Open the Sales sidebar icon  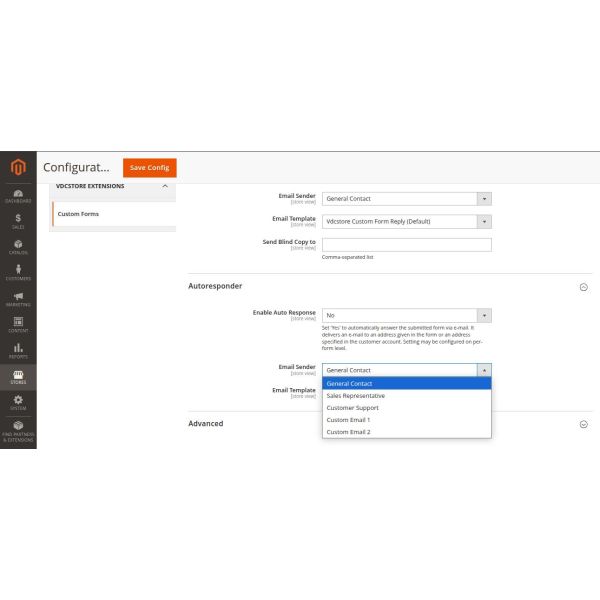[18, 221]
